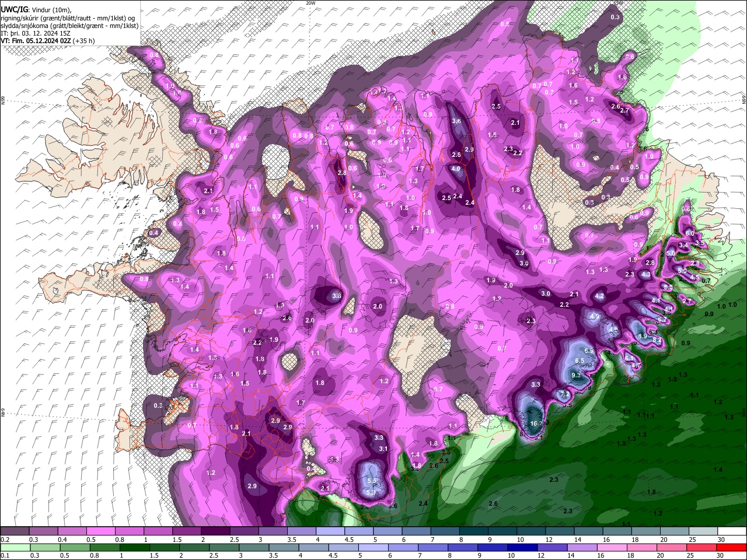The height and width of the screenshot is (560, 747).
Task: Click the 20W longitude label
Action: pos(311,3)
